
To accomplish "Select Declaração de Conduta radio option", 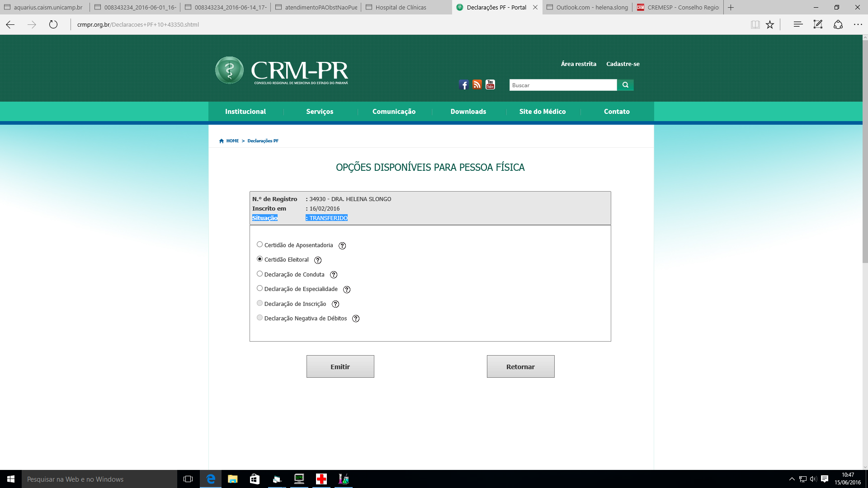I will point(259,274).
